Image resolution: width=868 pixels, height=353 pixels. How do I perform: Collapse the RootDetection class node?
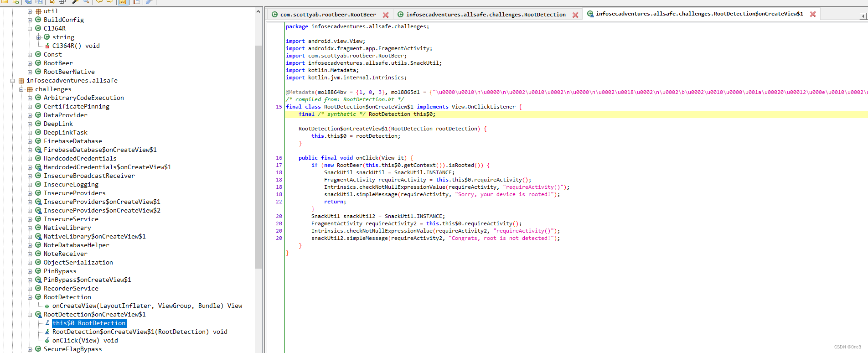click(30, 297)
